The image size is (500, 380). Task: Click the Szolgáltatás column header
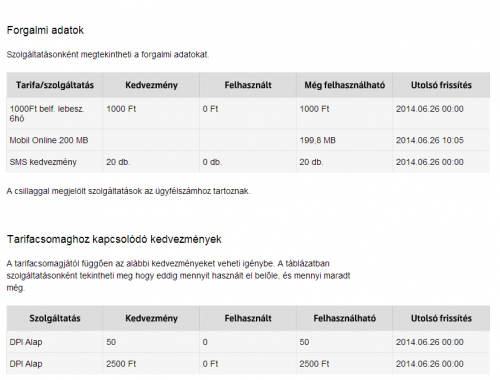click(x=55, y=318)
